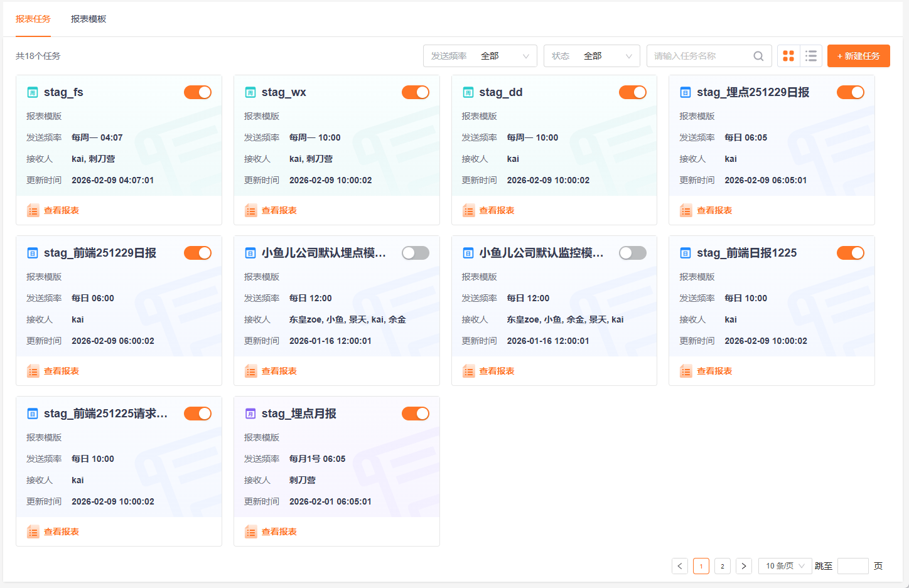Go to next page arrow

744,566
